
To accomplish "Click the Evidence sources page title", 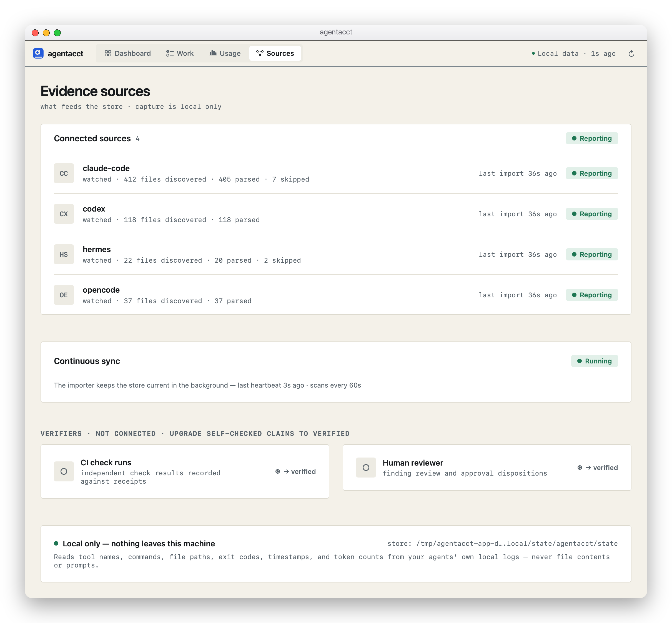I will coord(95,91).
